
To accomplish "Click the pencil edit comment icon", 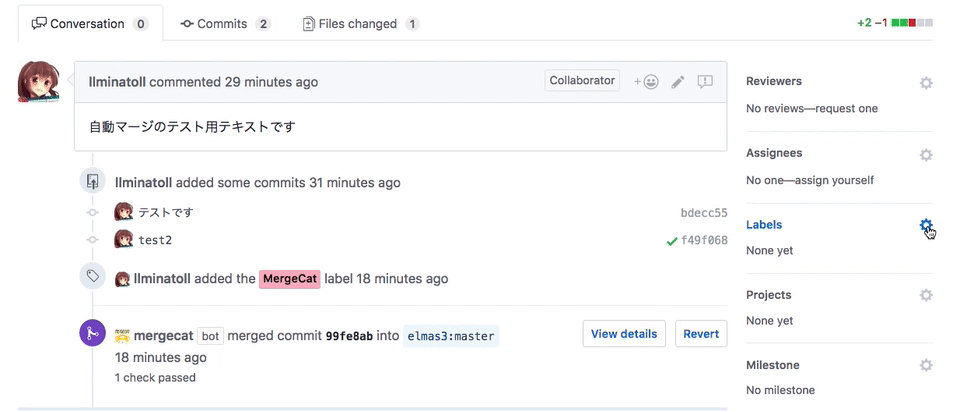I will 678,82.
